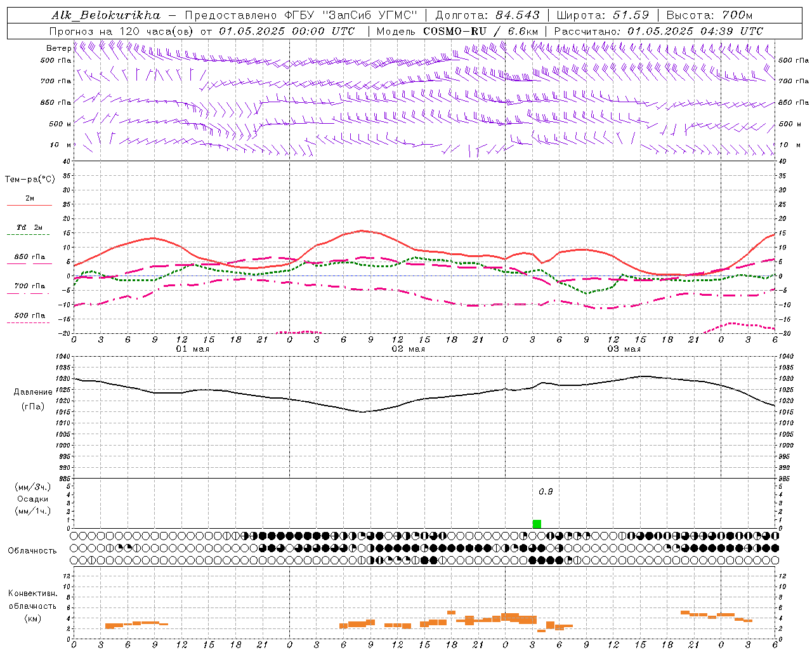This screenshot has height=650, width=812.
Task: Click the '03 мая' date label
Action: pos(624,349)
